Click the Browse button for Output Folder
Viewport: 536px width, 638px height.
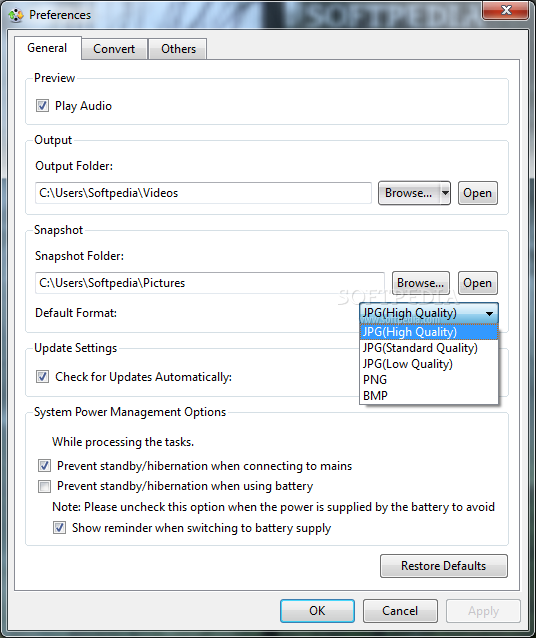point(409,193)
